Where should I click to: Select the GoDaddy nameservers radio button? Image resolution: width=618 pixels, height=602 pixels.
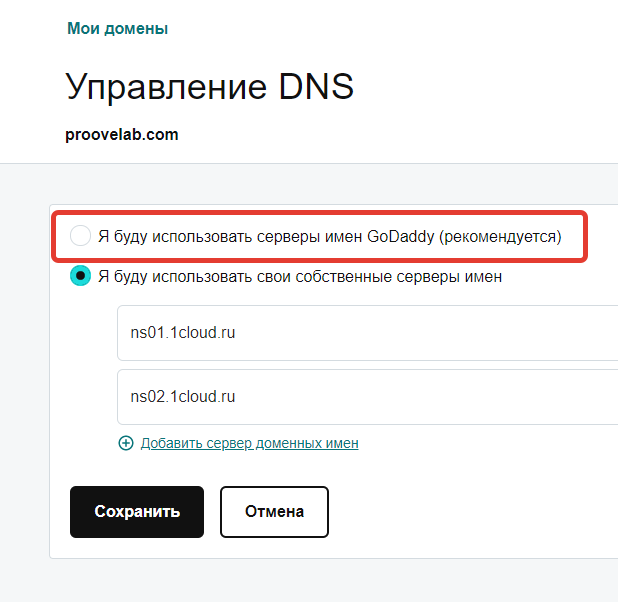(81, 236)
